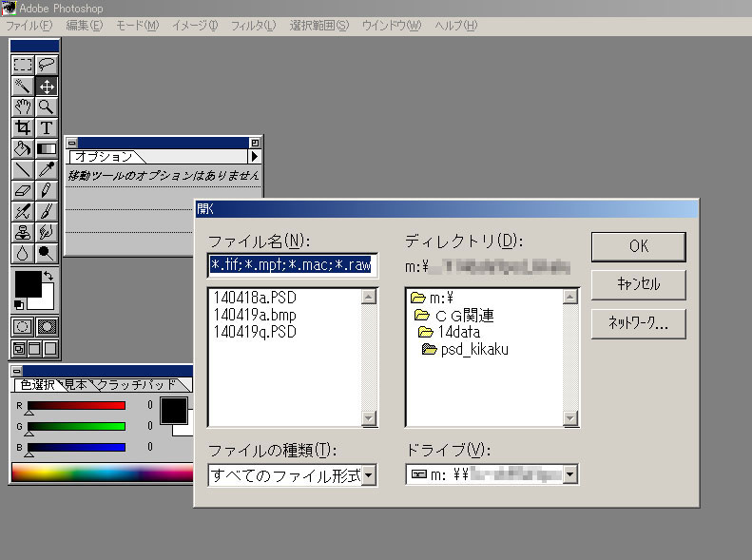Image resolution: width=752 pixels, height=560 pixels.
Task: Click file list scroll down arrow
Action: (x=368, y=418)
